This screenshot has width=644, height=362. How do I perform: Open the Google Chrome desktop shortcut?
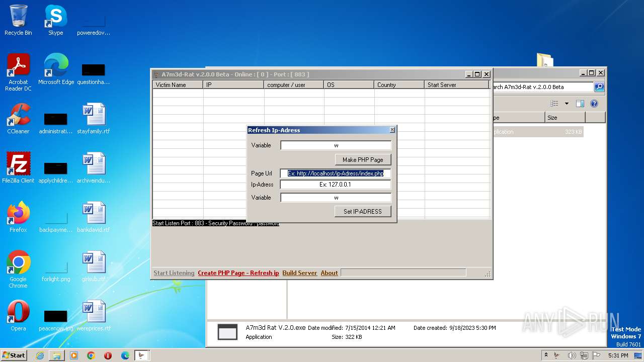pyautogui.click(x=18, y=269)
